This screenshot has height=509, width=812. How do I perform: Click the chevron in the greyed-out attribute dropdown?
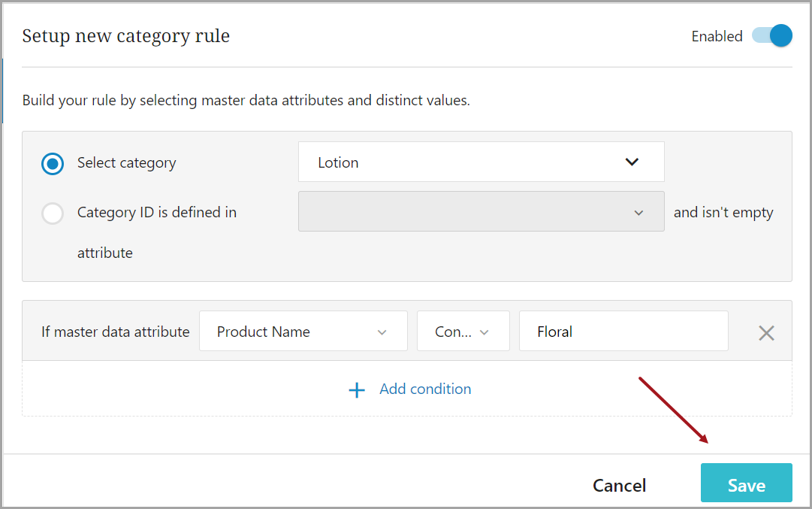(x=638, y=213)
